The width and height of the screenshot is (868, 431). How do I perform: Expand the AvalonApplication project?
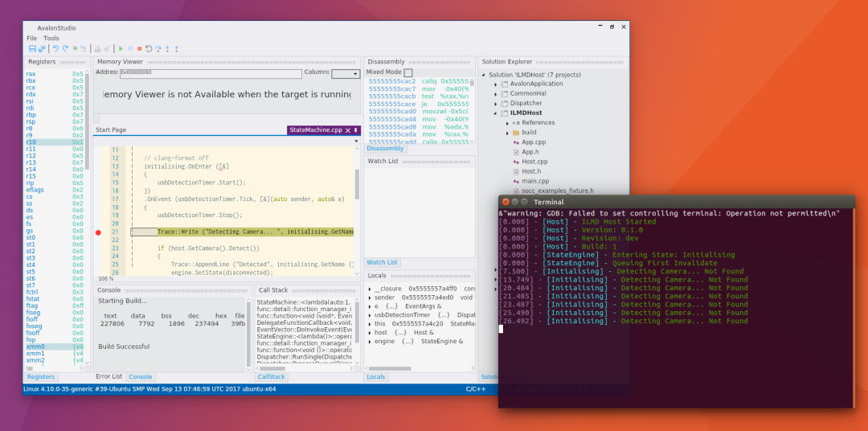[x=496, y=84]
